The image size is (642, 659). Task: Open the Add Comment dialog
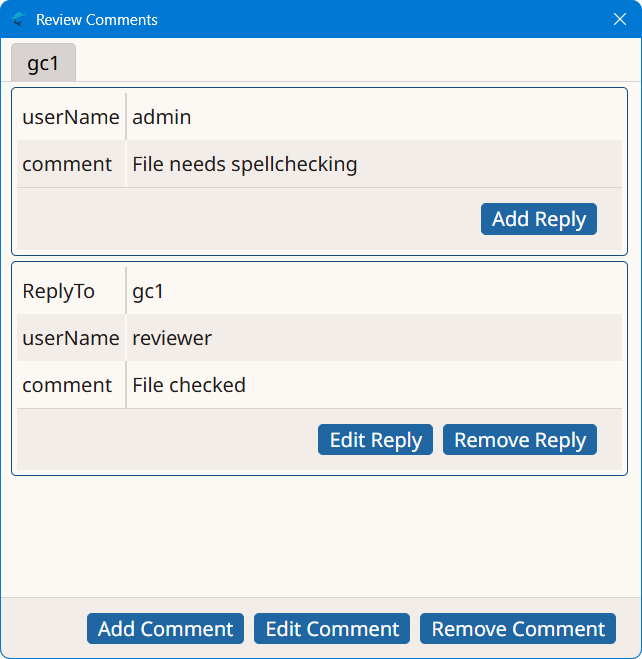click(x=165, y=629)
